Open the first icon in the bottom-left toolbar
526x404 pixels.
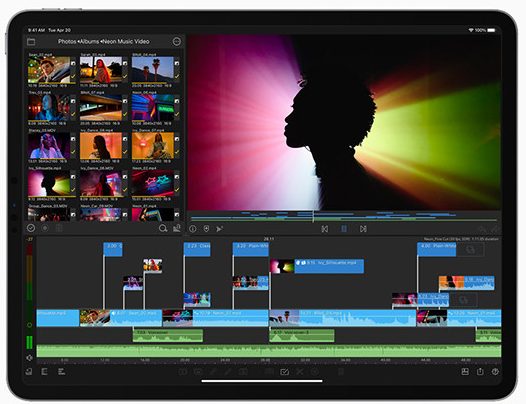(29, 371)
